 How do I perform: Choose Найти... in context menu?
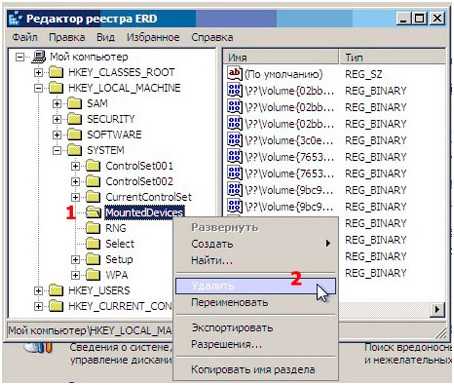click(x=255, y=260)
